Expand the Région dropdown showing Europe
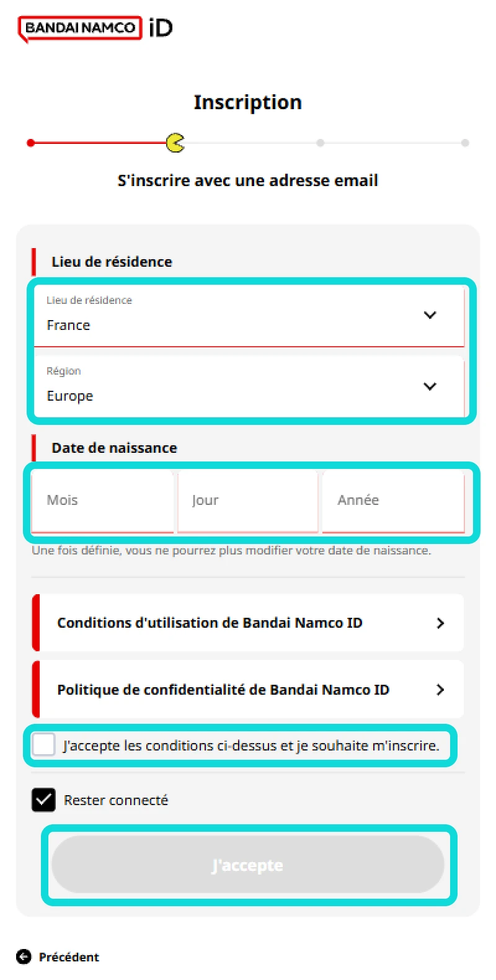 tap(248, 386)
